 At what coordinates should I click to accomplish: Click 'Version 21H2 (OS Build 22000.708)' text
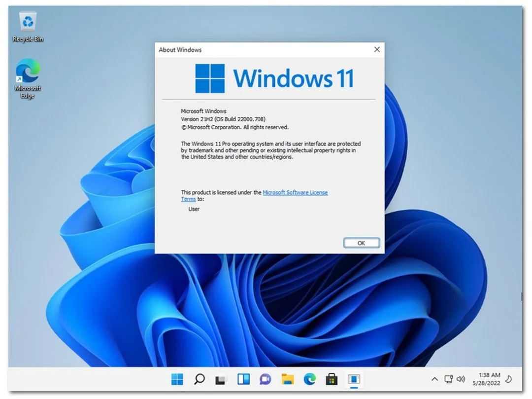point(223,119)
